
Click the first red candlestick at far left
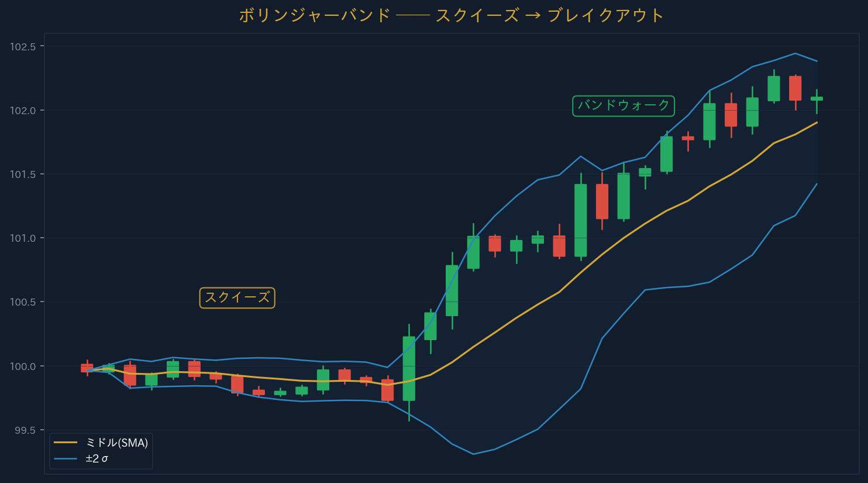[87, 368]
